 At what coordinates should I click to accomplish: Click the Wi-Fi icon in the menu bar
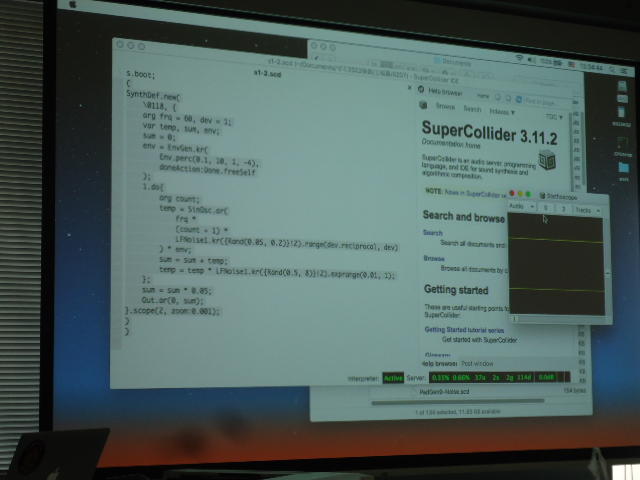pyautogui.click(x=519, y=58)
